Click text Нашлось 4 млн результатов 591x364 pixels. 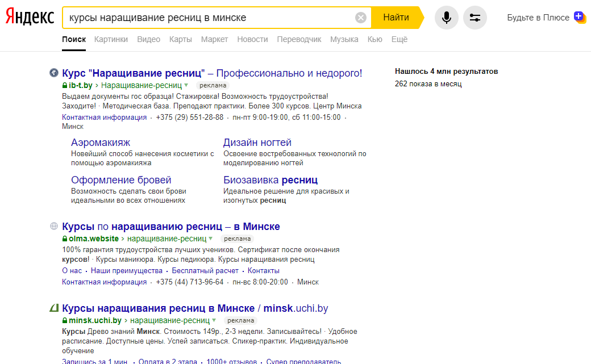(446, 71)
